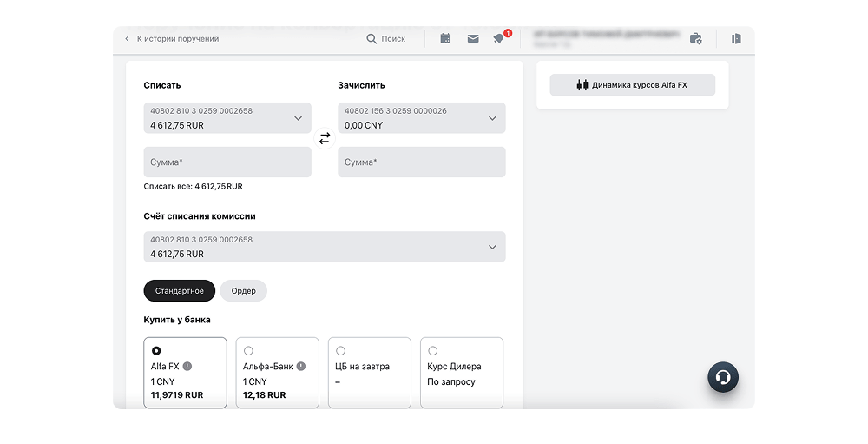The image size is (868, 444).
Task: Expand the Списать account dropdown
Action: tap(227, 118)
